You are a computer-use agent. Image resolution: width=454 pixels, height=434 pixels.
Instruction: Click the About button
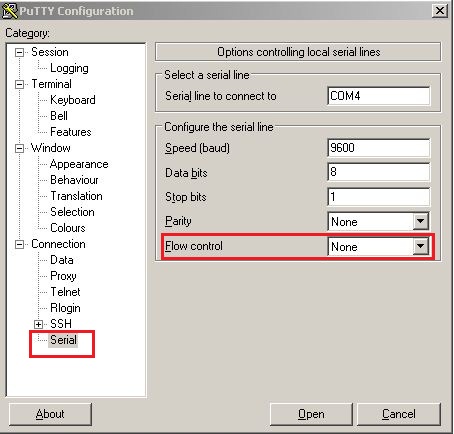50,414
